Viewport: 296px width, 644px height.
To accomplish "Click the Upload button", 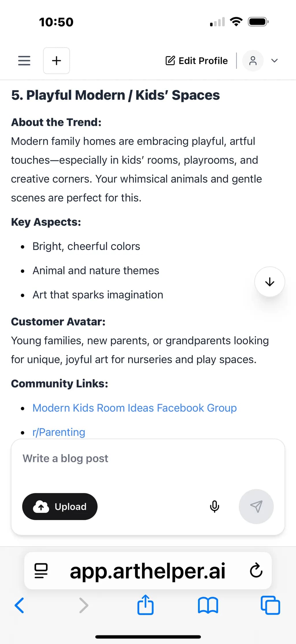I will pyautogui.click(x=60, y=507).
